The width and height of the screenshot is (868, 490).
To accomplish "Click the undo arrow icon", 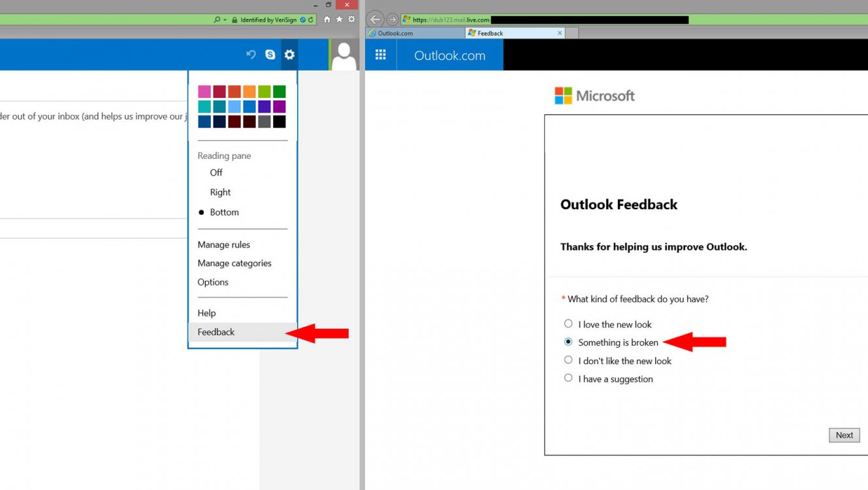I will pyautogui.click(x=251, y=55).
